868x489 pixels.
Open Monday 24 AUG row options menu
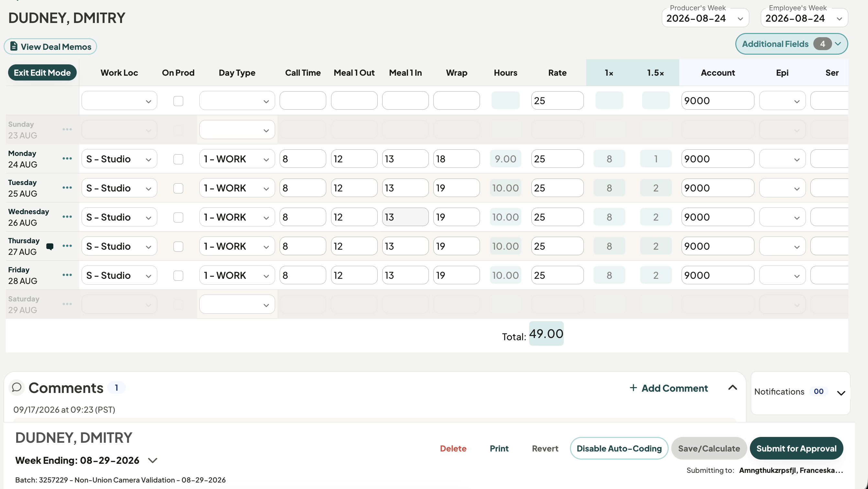pos(67,158)
